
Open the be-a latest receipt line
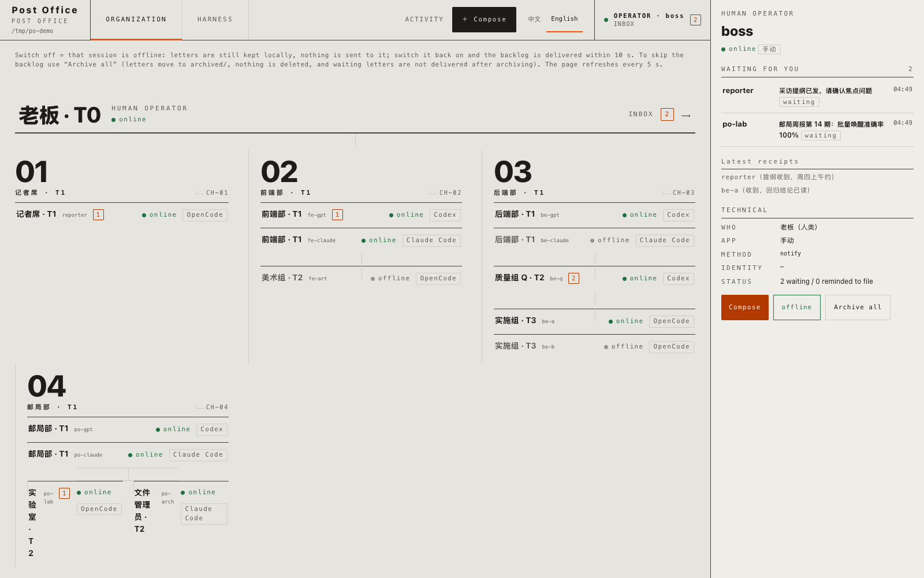[766, 191]
